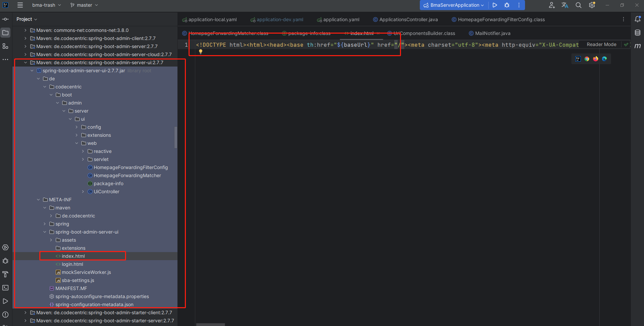Show more tool windows ellipsis

pyautogui.click(x=5, y=59)
